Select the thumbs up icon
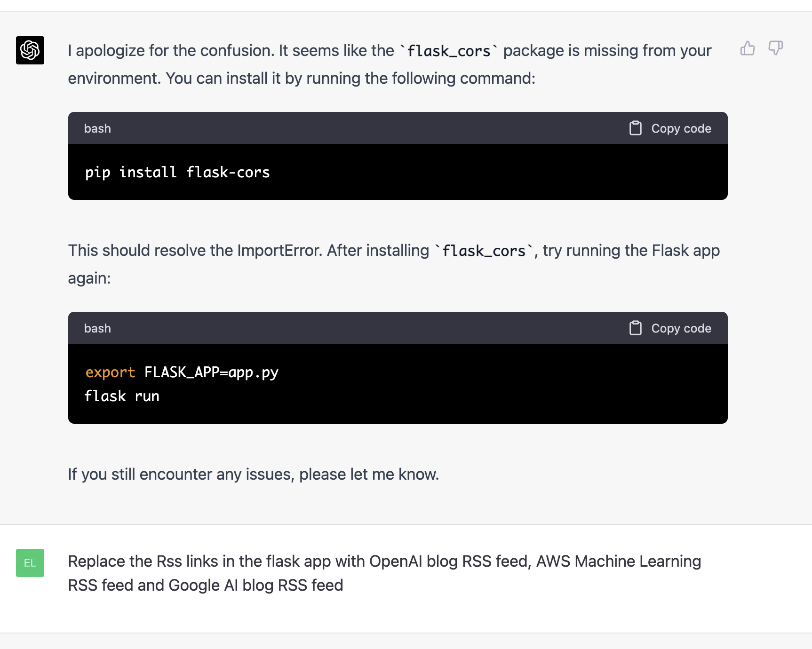Screen dimensions: 812x649 (748, 48)
